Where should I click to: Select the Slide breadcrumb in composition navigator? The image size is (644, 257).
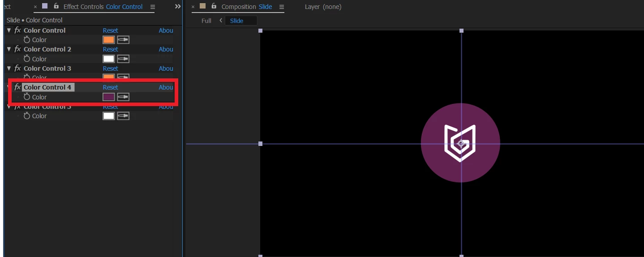tap(236, 21)
